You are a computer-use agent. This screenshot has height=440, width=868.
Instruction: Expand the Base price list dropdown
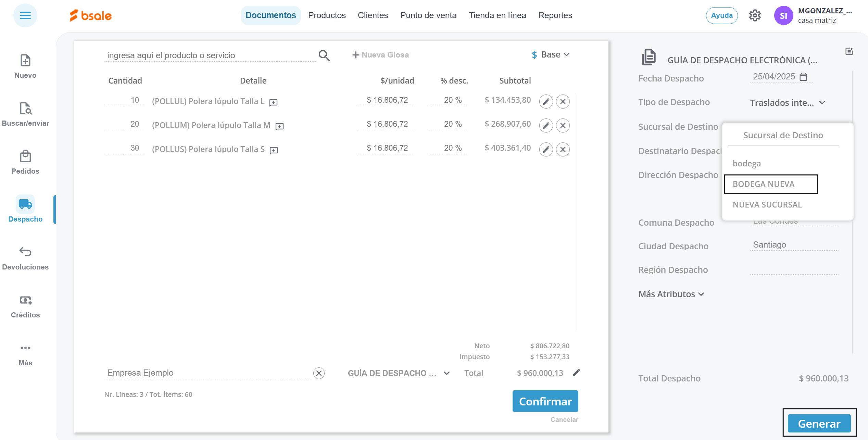[551, 55]
